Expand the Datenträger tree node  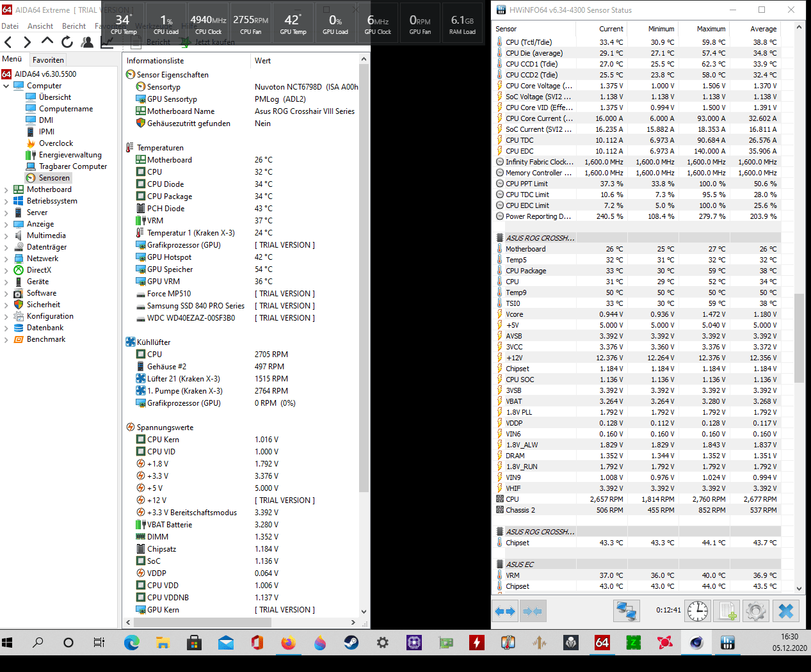click(6, 247)
